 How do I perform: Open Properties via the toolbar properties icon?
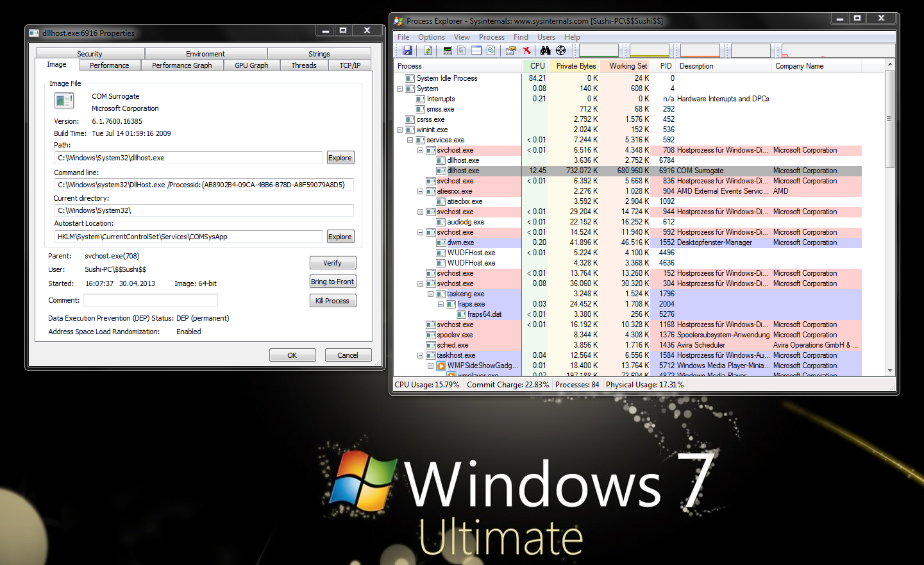(x=511, y=51)
